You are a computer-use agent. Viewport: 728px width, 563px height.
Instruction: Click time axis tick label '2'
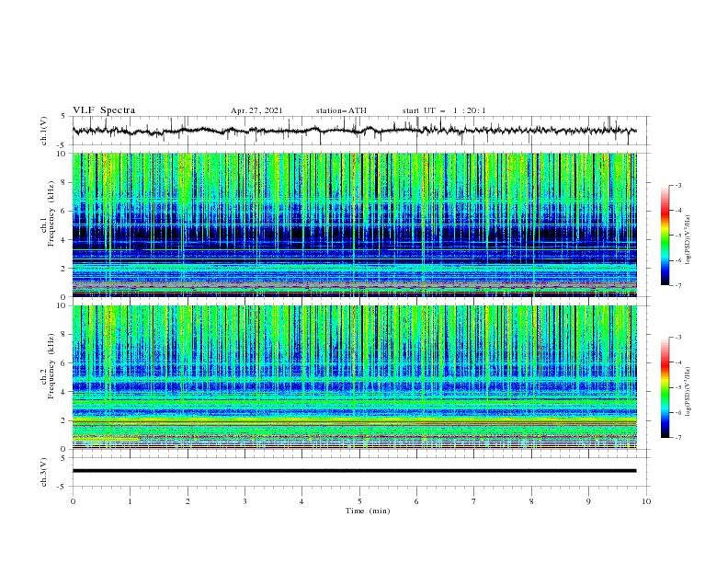point(188,501)
